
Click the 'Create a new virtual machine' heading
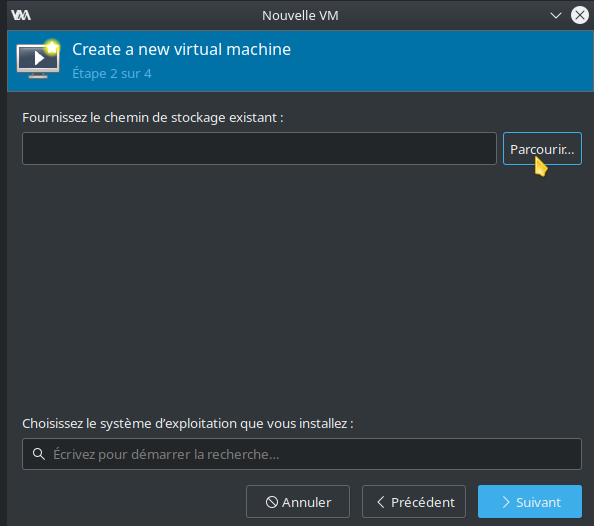click(181, 49)
